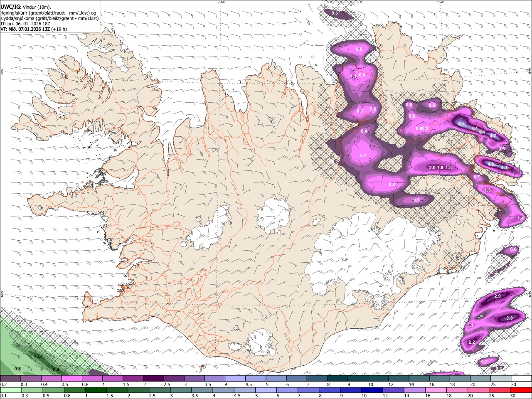Click the top-row snow swatch starting at 0.2
532x399 pixels.
[x=10, y=378]
